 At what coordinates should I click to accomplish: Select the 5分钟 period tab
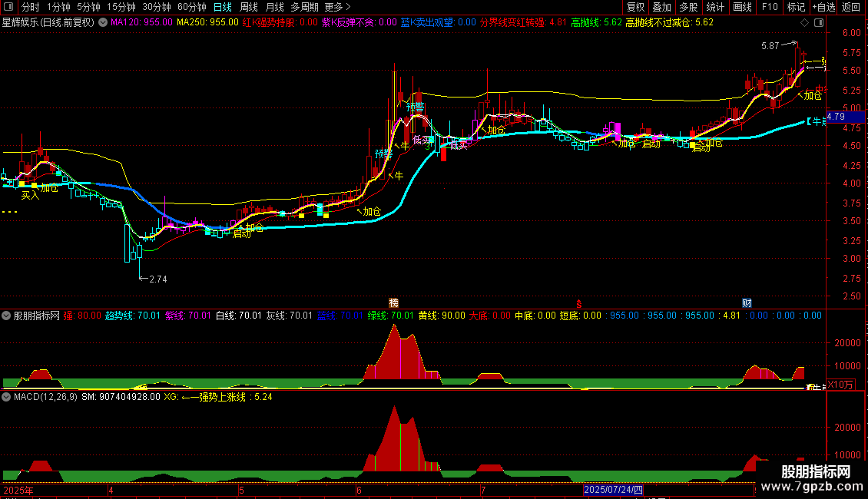pos(88,7)
